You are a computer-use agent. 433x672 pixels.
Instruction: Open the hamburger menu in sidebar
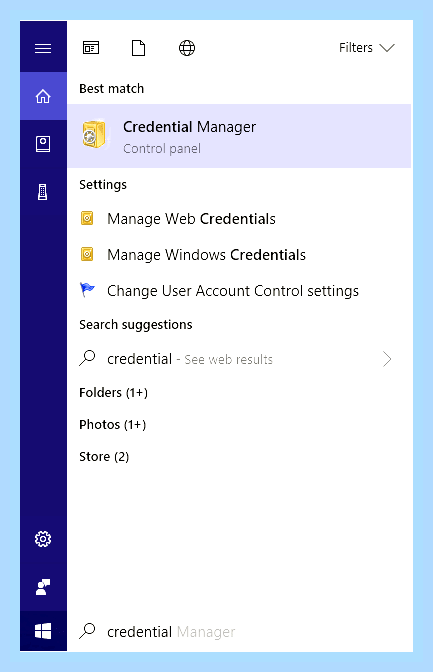point(43,48)
